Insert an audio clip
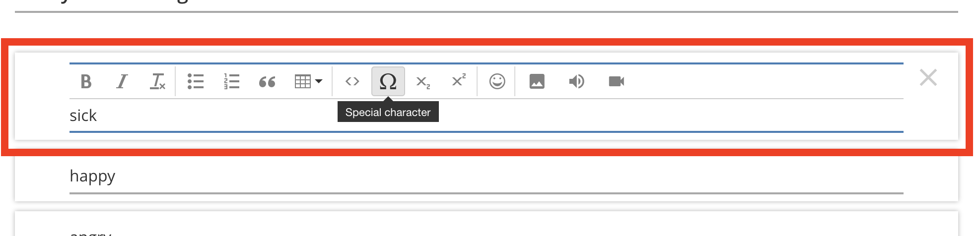 (x=576, y=81)
